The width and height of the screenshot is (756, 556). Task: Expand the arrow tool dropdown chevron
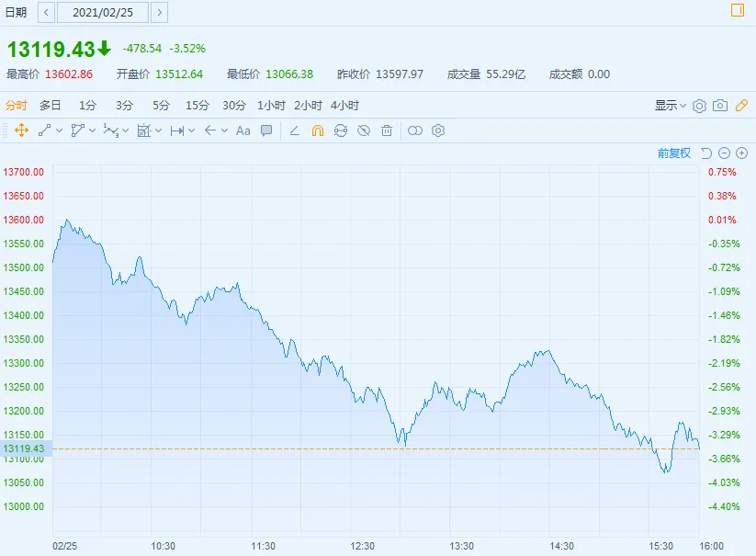tap(224, 130)
